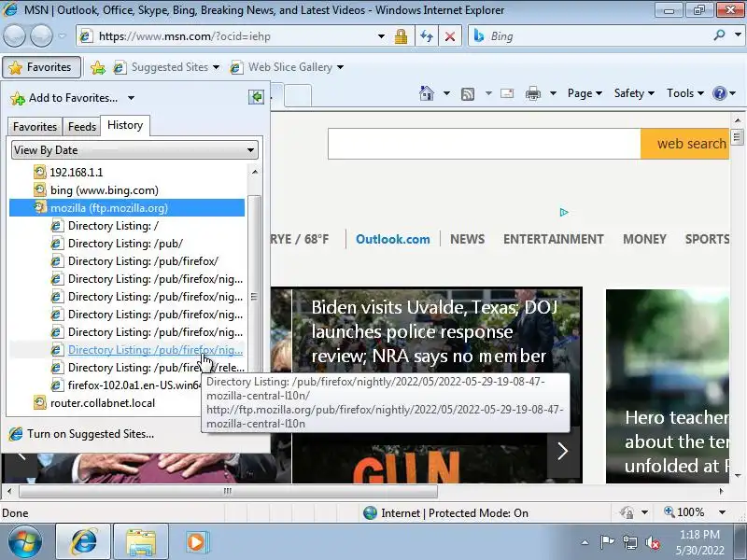Open the recent pages dropdown arrow

[62, 36]
